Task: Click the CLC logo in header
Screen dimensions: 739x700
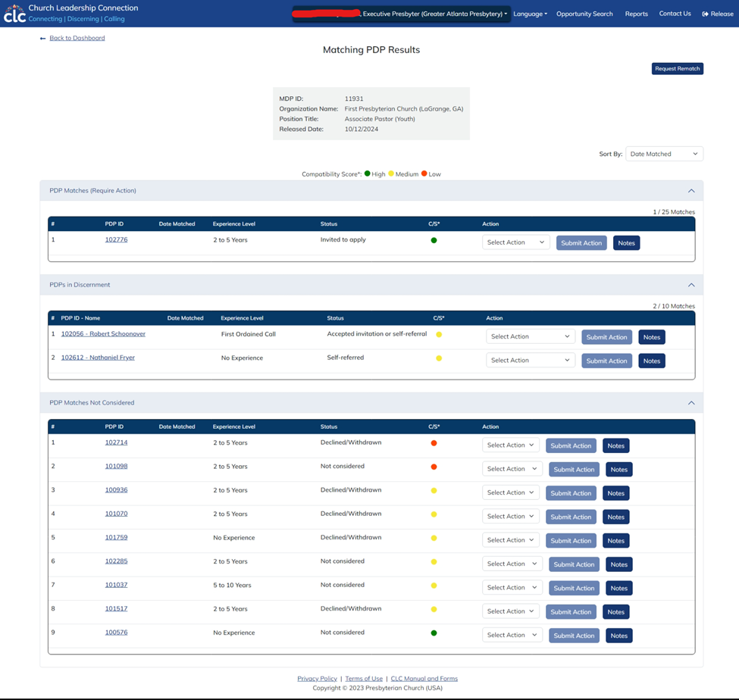Action: tap(14, 14)
